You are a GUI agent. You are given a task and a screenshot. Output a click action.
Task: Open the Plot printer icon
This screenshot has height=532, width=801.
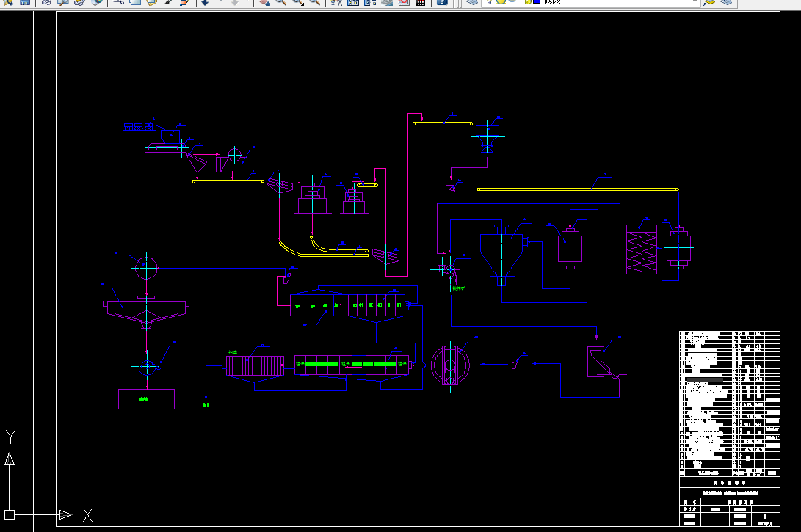46,2
